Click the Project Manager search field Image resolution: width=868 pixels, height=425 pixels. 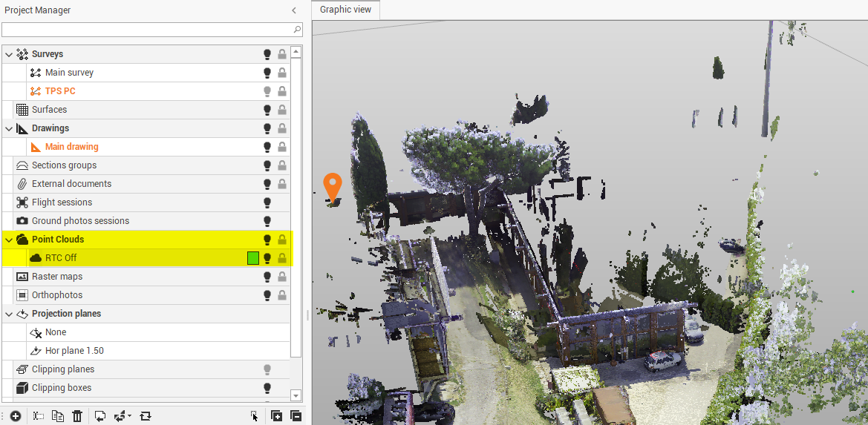[147, 30]
